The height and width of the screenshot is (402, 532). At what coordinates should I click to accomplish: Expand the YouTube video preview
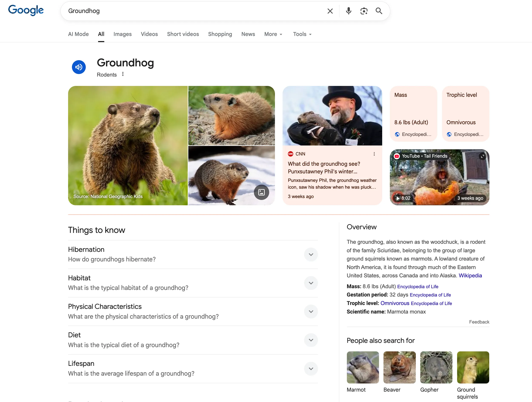click(x=482, y=156)
